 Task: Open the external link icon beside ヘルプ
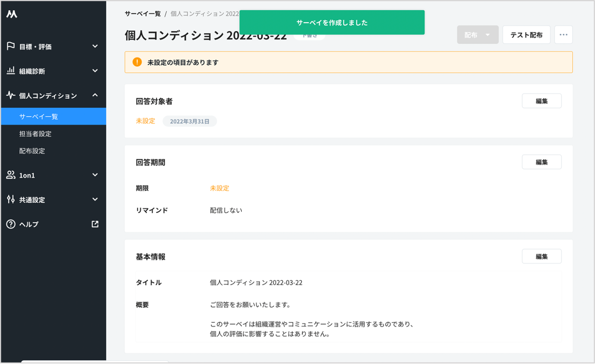(x=95, y=224)
